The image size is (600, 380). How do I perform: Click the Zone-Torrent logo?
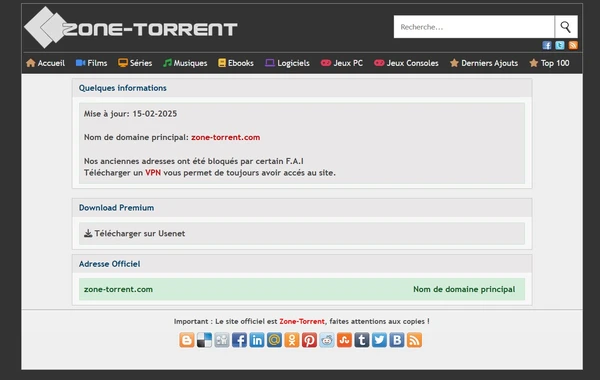pos(130,28)
